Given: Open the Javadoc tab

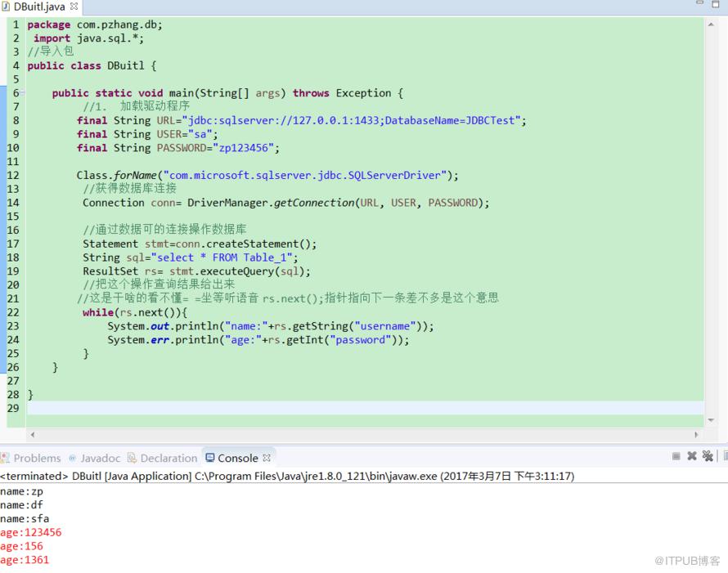Looking at the screenshot, I should tap(95, 459).
